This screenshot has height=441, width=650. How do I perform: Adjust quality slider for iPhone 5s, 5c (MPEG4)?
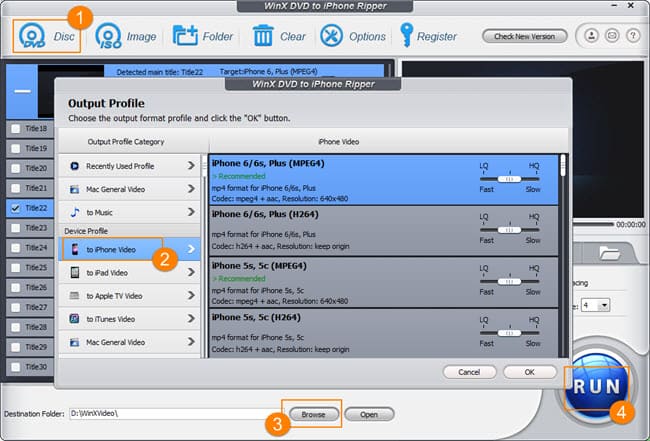(509, 281)
